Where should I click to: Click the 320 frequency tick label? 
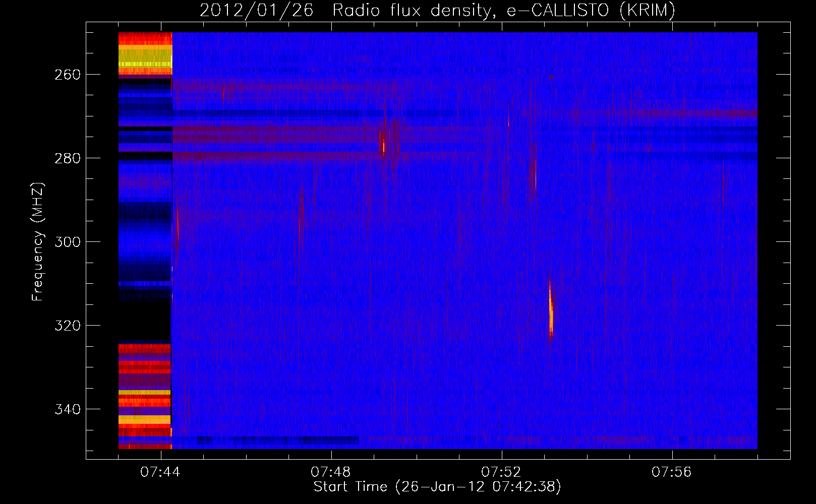point(68,326)
